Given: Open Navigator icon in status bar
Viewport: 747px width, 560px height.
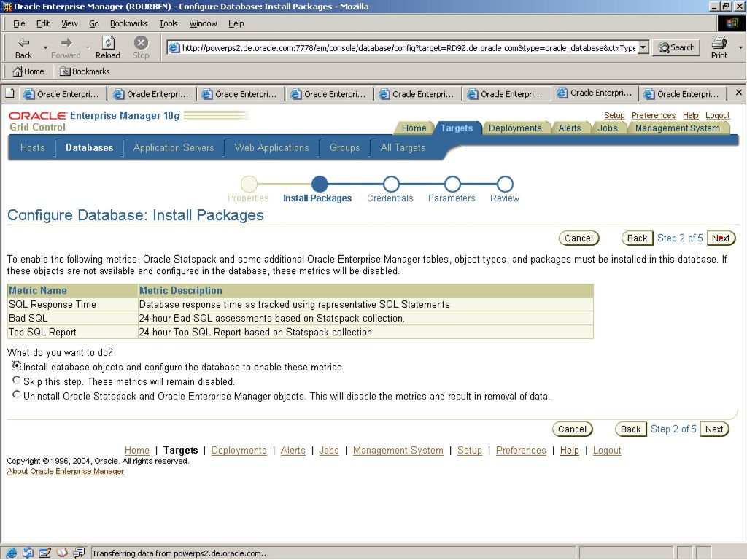Looking at the screenshot, I should (11, 553).
